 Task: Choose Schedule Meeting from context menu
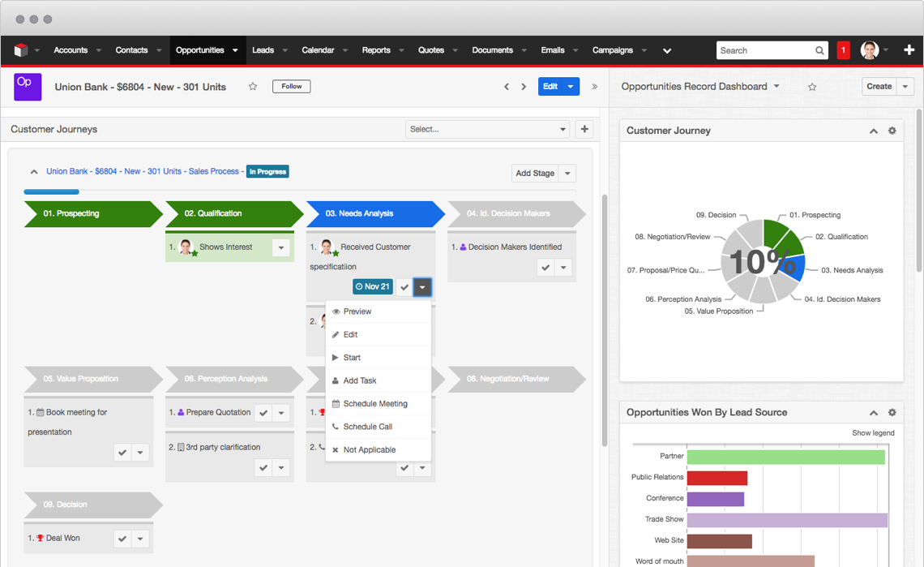pos(374,404)
